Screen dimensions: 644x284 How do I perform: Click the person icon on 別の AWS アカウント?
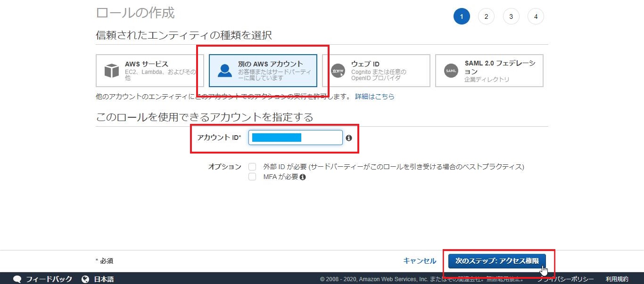coord(225,71)
